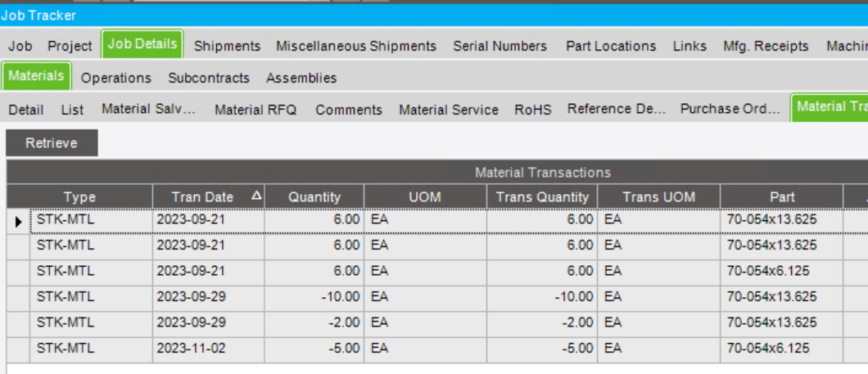Select the Subcontracts tab

(209, 78)
